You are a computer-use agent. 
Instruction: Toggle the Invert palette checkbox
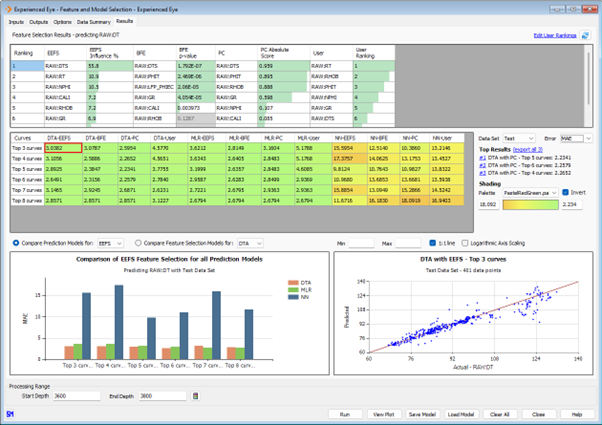pyautogui.click(x=565, y=191)
